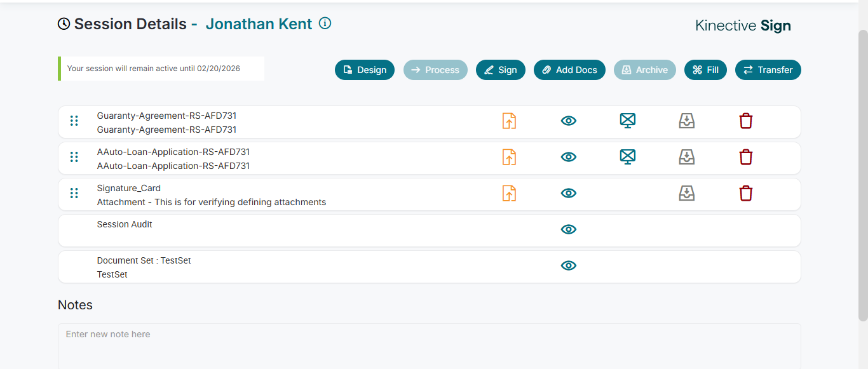
Task: Preview the Session Audit with the eye icon
Action: click(x=569, y=229)
